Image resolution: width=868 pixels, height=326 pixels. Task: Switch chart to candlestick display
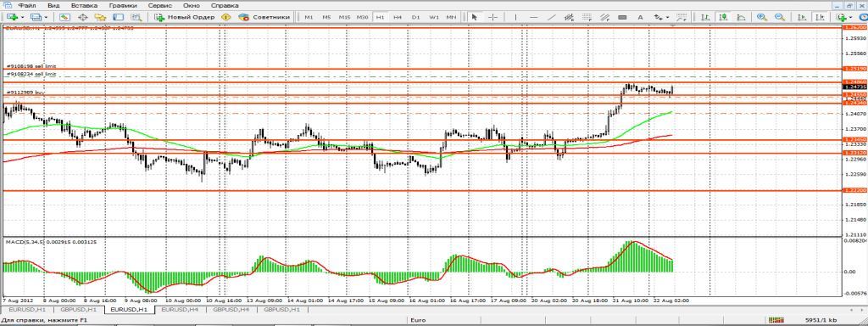[722, 17]
